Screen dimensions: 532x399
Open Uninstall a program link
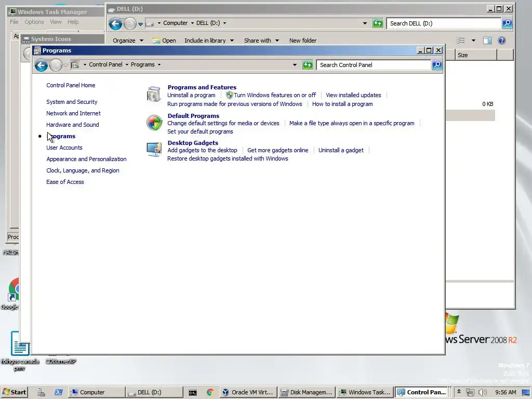coord(191,95)
